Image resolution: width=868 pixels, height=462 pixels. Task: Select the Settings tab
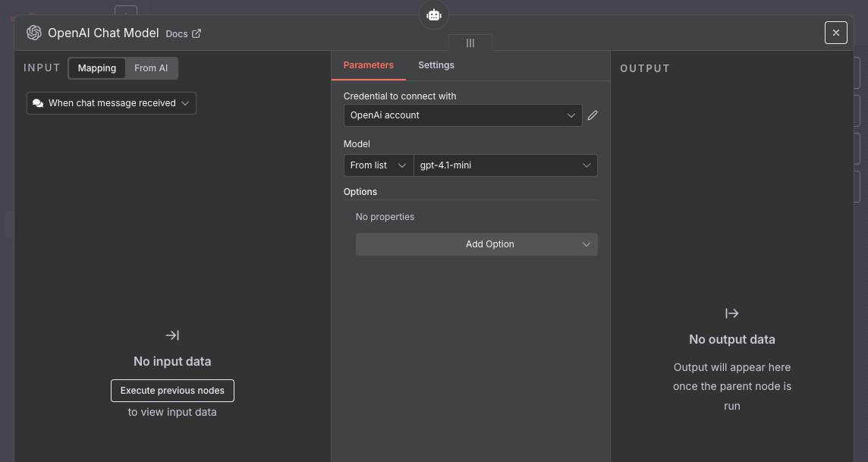436,65
